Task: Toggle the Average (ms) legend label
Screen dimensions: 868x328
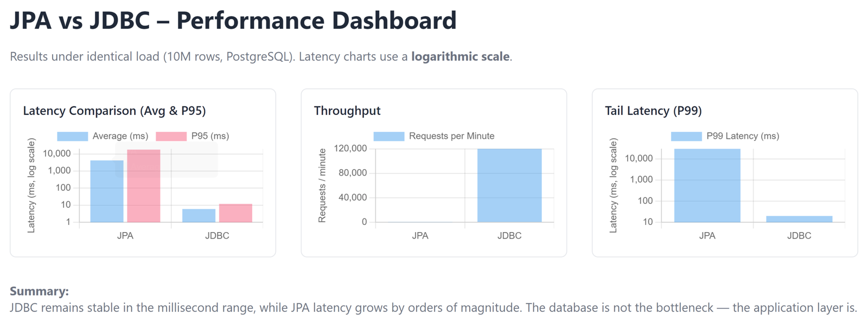Action: 120,136
